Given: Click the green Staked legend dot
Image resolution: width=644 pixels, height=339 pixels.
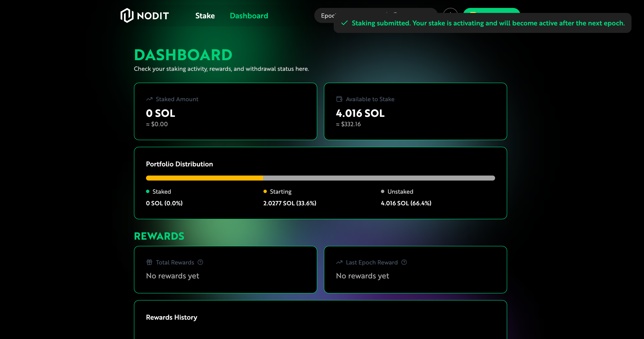Looking at the screenshot, I should [x=147, y=192].
